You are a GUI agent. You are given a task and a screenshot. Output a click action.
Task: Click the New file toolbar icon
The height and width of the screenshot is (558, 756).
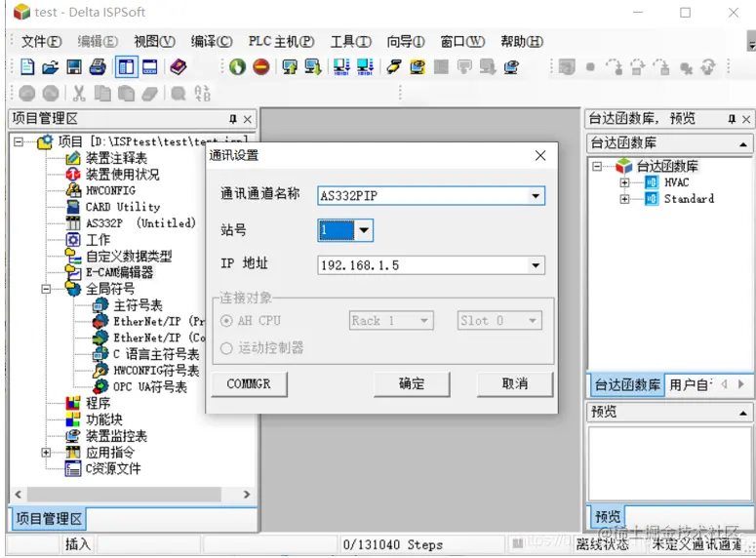pos(27,66)
